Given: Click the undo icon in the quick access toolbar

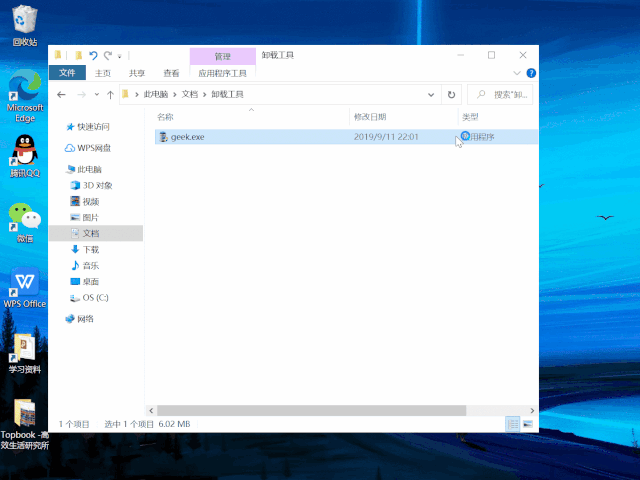Looking at the screenshot, I should pyautogui.click(x=93, y=56).
